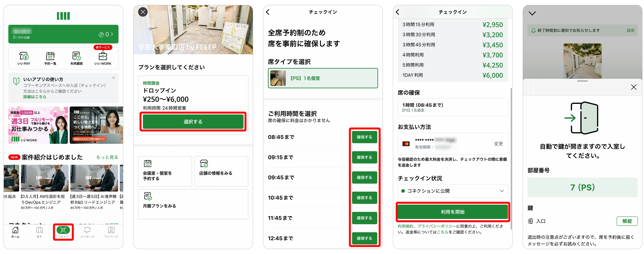Open the AWS設計 DevOpsエンジニア job card

coord(44,187)
